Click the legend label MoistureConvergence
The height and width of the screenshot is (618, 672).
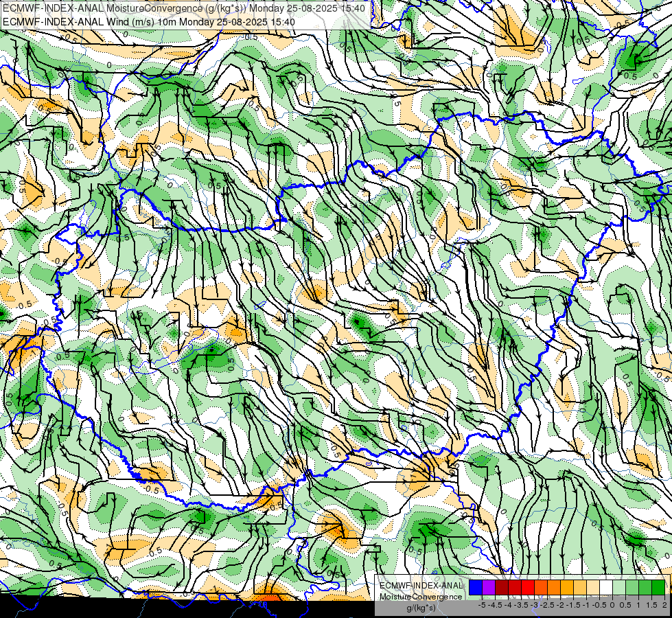pyautogui.click(x=421, y=597)
